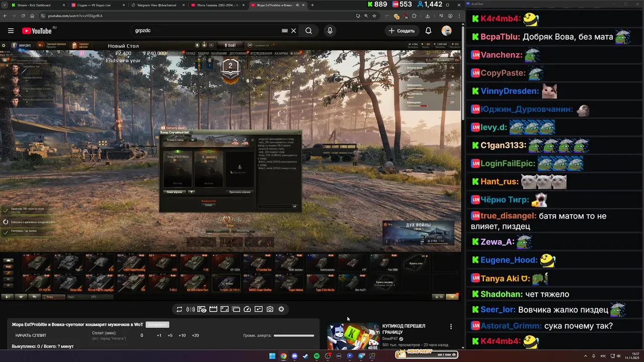The image size is (644, 362).
Task: Adjust the Громк. алерта volume slider
Action: [294, 335]
